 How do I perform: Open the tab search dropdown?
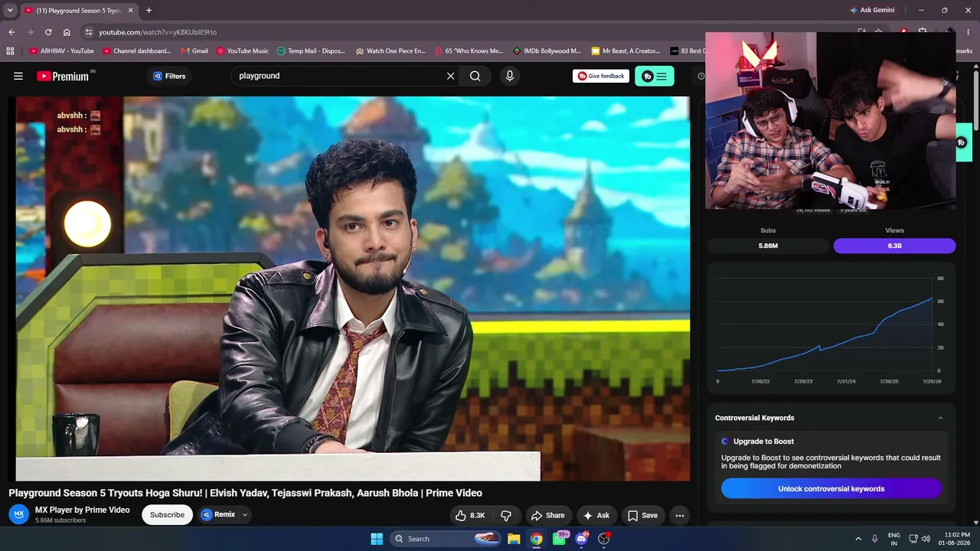10,11
